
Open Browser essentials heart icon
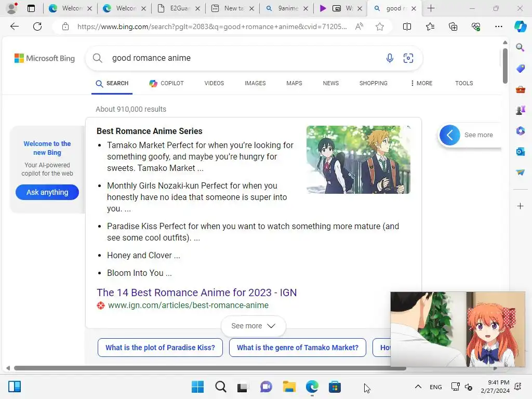[x=476, y=26]
